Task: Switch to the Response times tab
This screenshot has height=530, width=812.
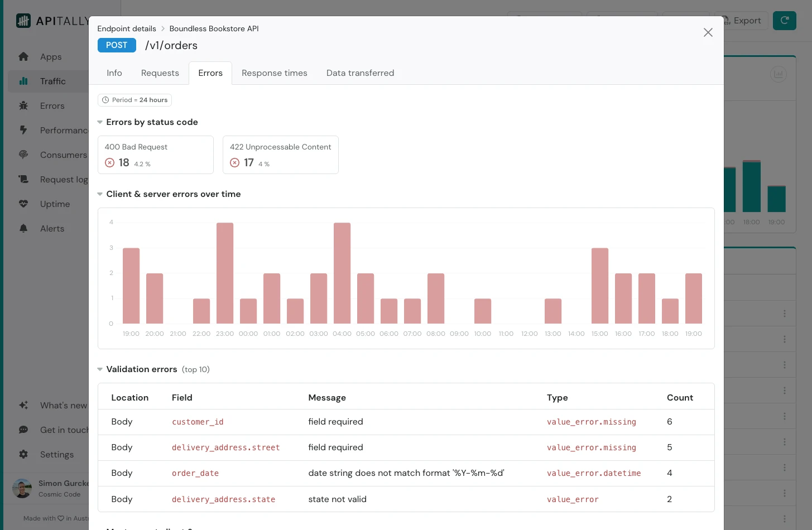Action: (274, 73)
